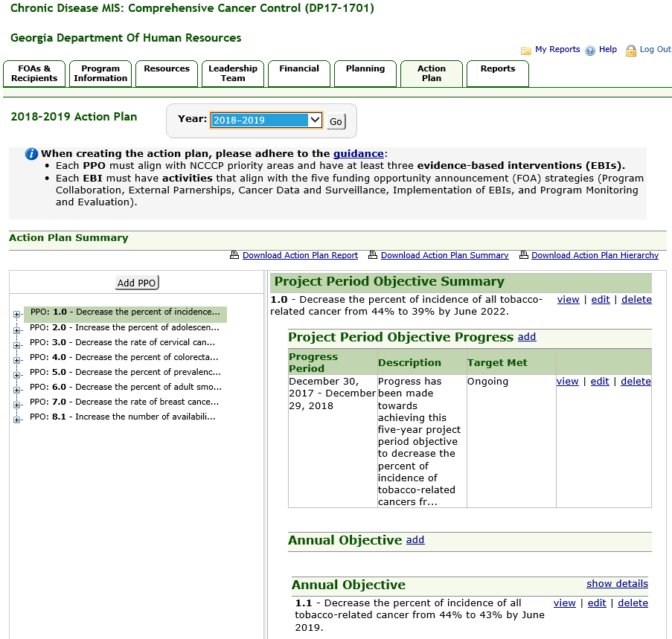672x639 pixels.
Task: Select PPO 8.1 Increase the number of availabili
Action: coord(122,417)
